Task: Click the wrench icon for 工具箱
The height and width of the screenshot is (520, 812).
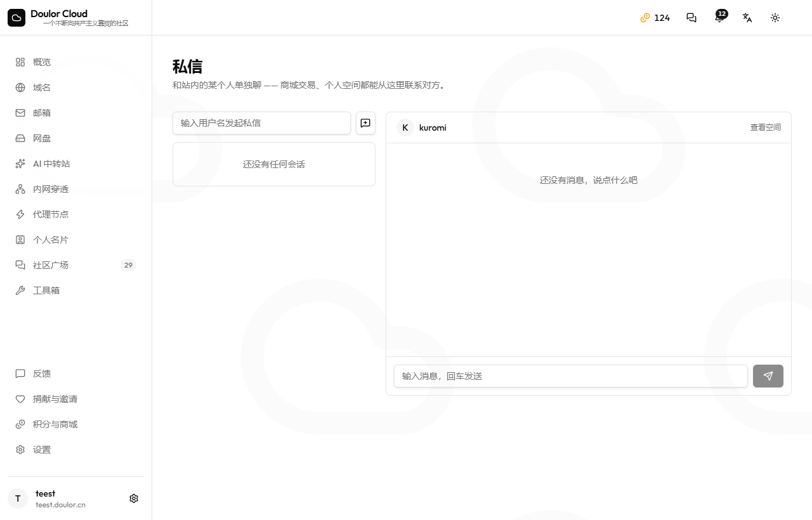Action: pyautogui.click(x=20, y=290)
